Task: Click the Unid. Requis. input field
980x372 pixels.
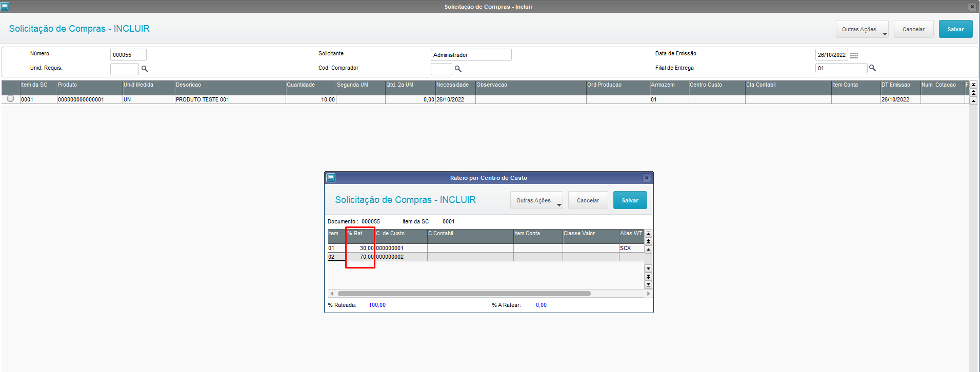Action: [125, 69]
